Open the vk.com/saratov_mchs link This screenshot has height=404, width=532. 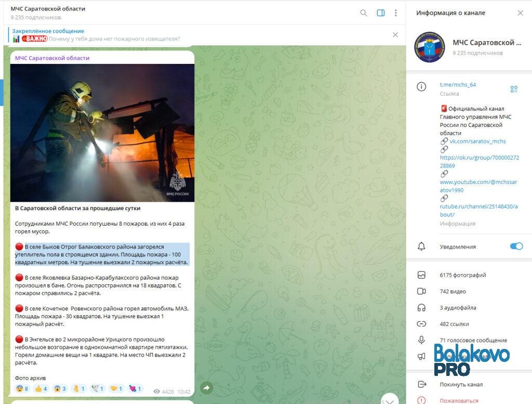[477, 141]
